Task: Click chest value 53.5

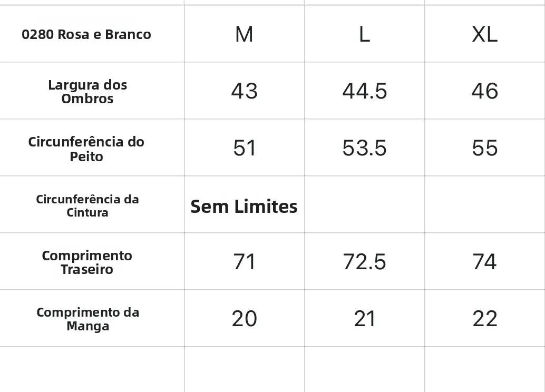Action: 364,148
